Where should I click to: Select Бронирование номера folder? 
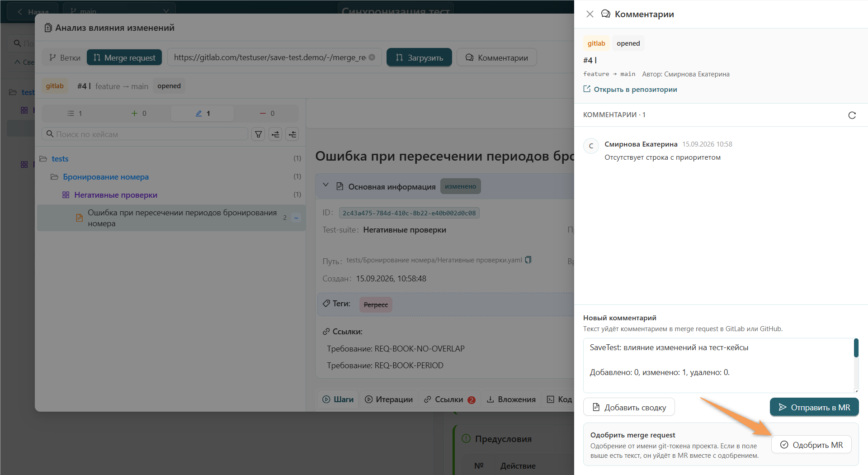(106, 177)
